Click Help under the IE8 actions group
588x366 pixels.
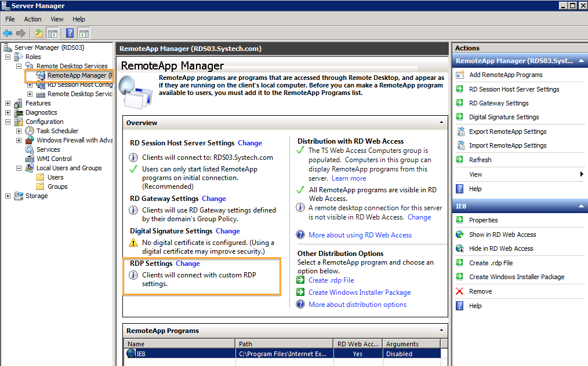pyautogui.click(x=475, y=306)
